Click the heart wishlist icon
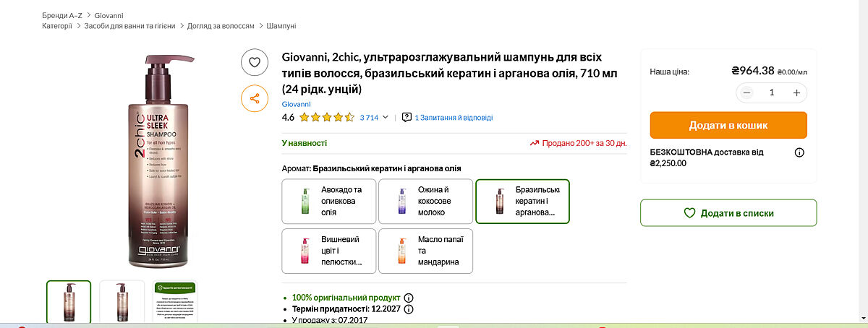This screenshot has height=328, width=868. point(255,62)
